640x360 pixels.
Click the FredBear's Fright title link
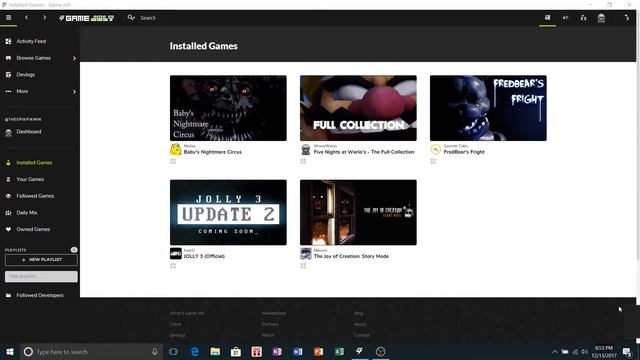pyautogui.click(x=464, y=152)
